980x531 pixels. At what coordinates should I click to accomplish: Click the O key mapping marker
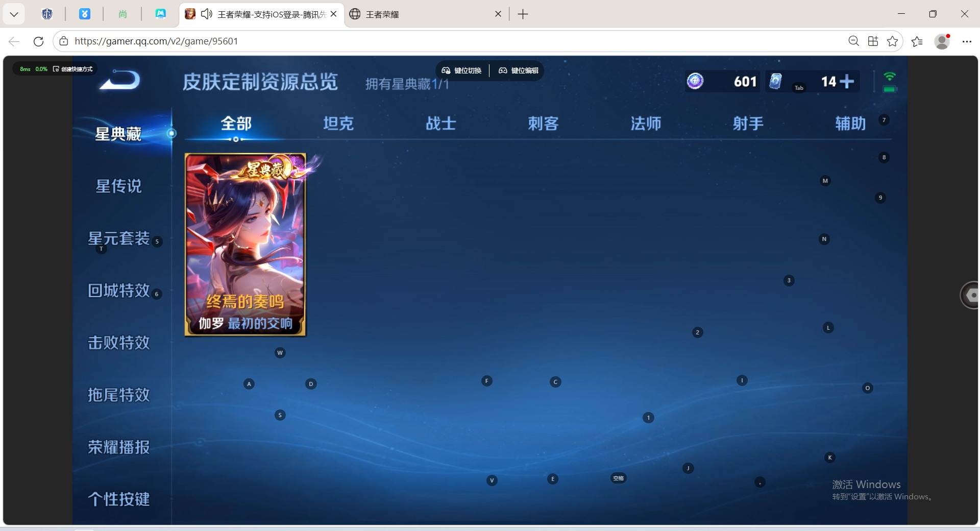pos(868,389)
